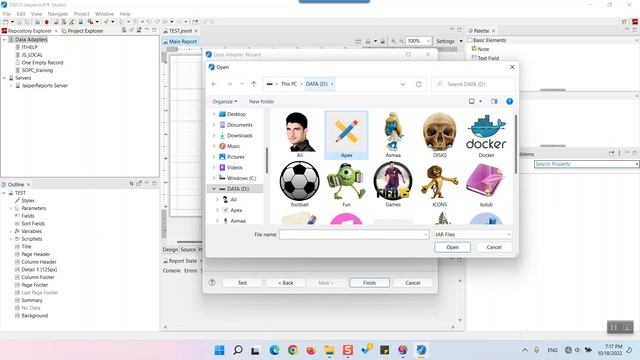Cancel the Open file dialog

click(494, 247)
